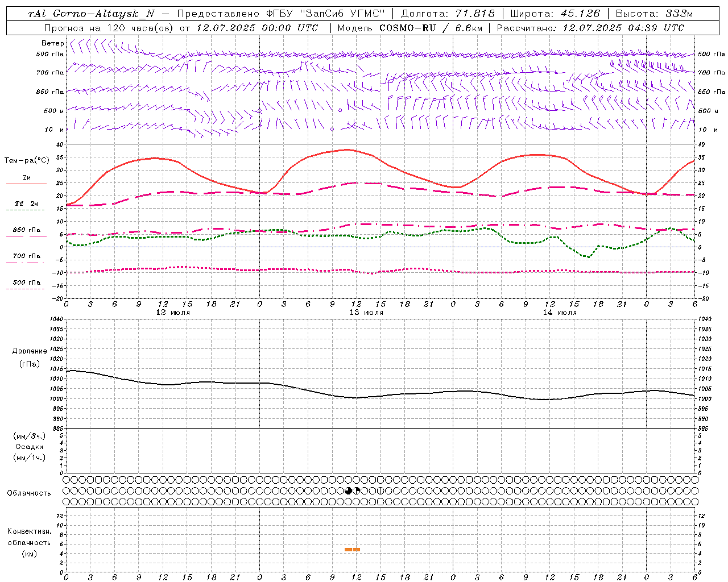The image size is (728, 582).
Task: Click the Тем-ра(°C) label
Action: (27, 160)
